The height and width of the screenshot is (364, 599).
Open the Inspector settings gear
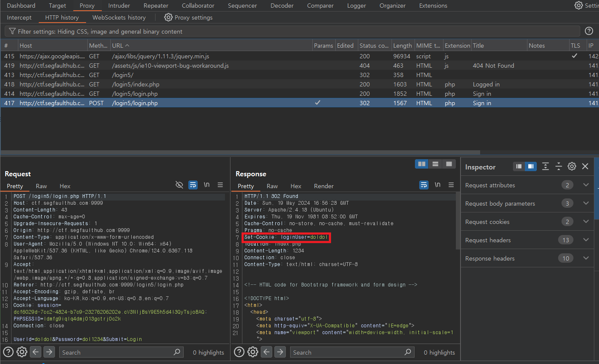point(572,166)
